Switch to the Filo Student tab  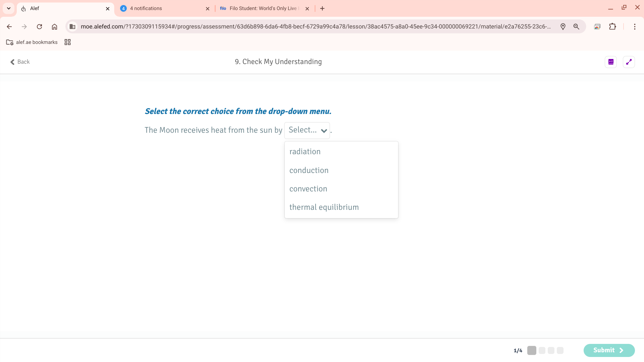(262, 8)
